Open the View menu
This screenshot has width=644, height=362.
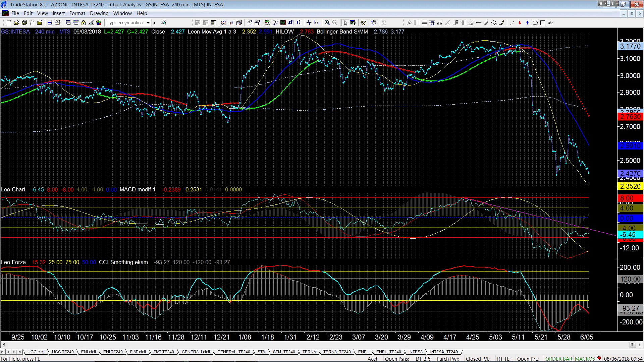(x=42, y=13)
